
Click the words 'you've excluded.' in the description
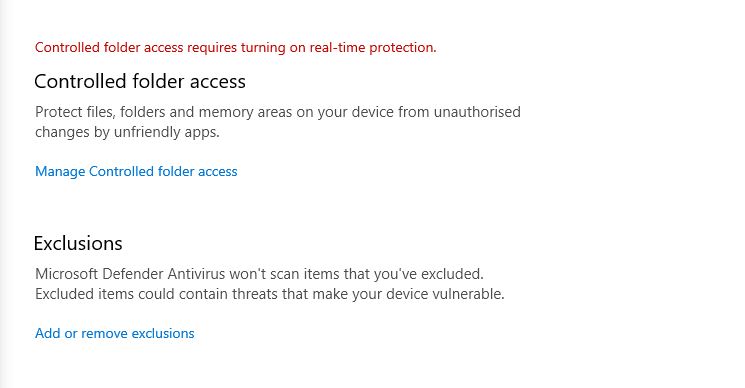tap(429, 274)
